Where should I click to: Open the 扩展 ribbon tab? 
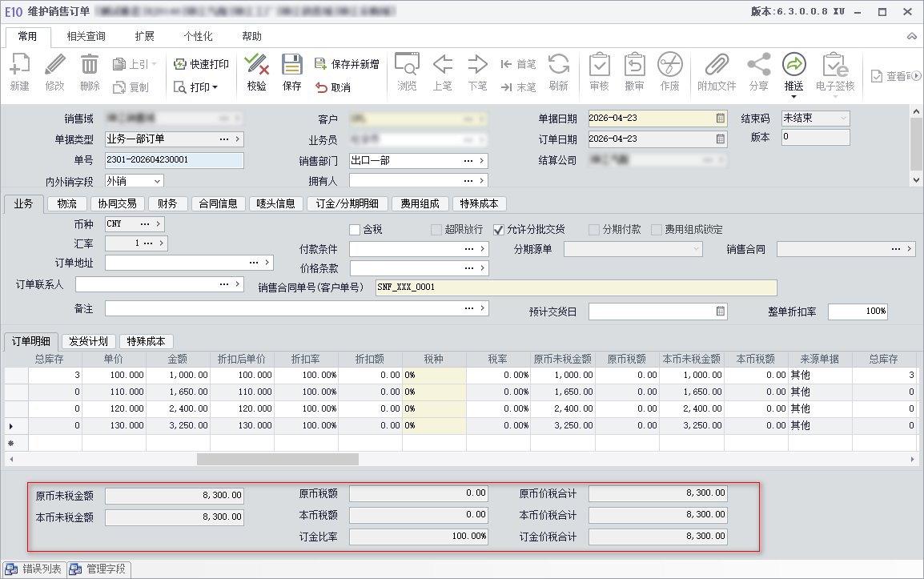coord(144,37)
